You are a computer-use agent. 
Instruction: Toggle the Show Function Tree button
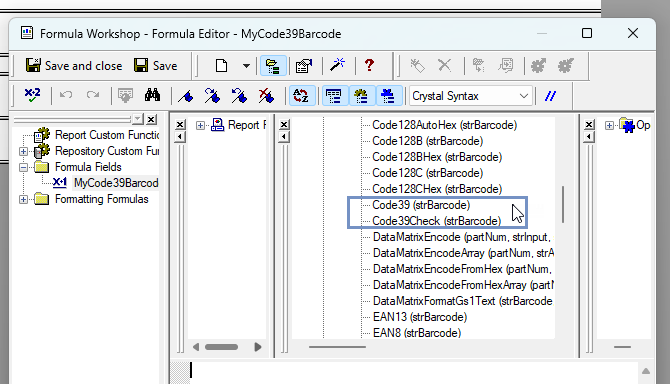point(361,96)
